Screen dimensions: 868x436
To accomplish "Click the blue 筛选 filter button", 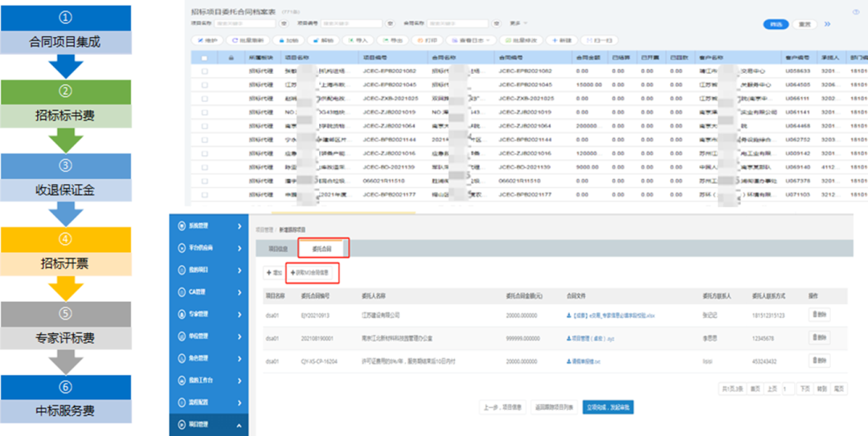I will 775,24.
